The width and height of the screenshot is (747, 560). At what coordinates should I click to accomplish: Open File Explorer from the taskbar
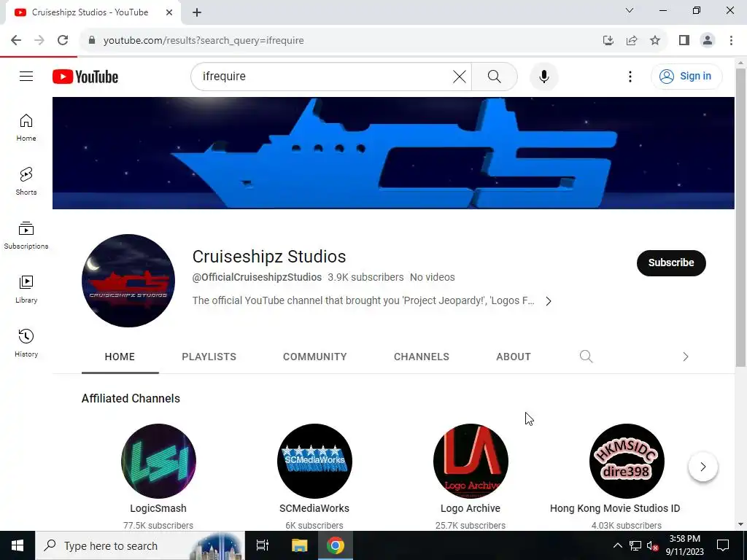point(299,545)
